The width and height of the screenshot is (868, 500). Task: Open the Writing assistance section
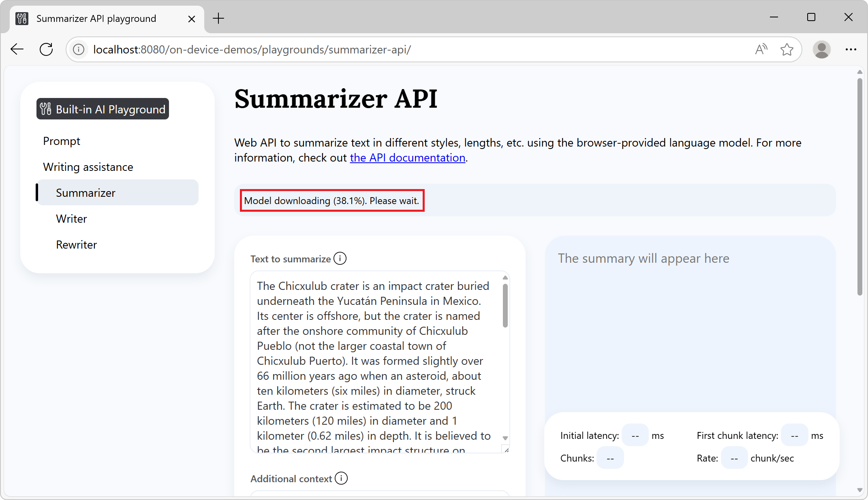pyautogui.click(x=88, y=167)
